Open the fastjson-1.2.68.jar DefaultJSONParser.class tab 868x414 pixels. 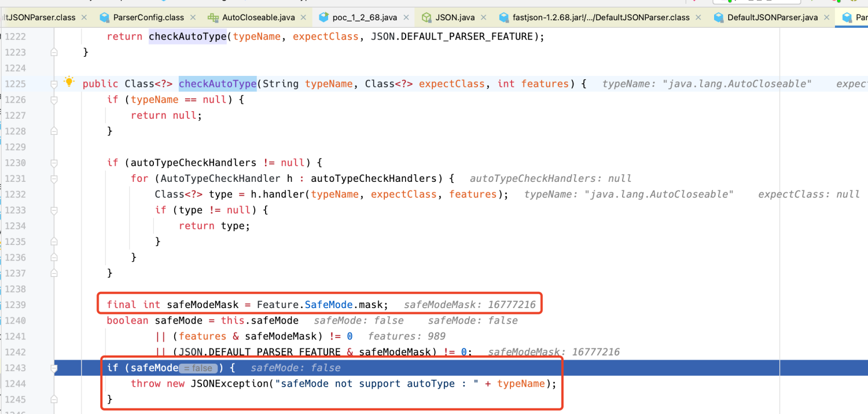click(x=601, y=17)
